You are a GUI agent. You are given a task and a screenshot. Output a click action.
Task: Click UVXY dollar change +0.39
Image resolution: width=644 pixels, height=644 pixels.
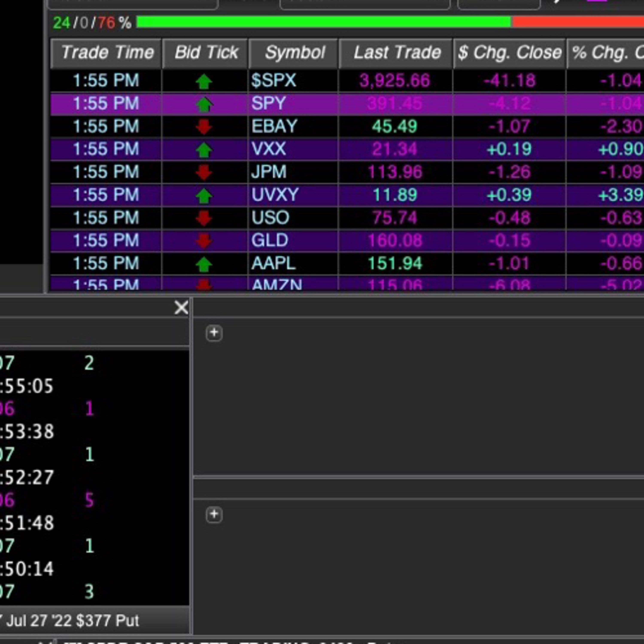click(509, 195)
